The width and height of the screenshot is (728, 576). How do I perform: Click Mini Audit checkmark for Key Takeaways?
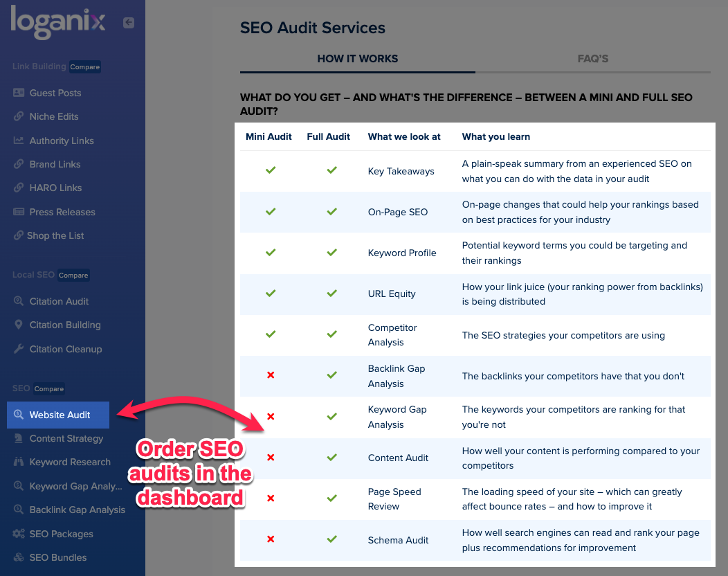[271, 170]
